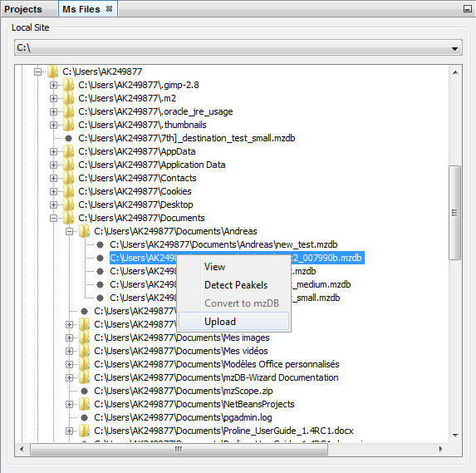
Task: Minimize the panel window group
Action: [x=468, y=9]
